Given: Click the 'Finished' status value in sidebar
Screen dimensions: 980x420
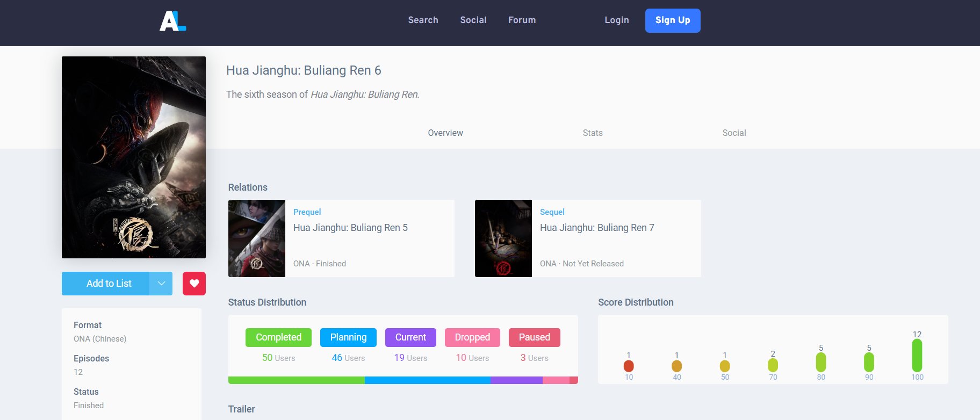Looking at the screenshot, I should coord(89,405).
